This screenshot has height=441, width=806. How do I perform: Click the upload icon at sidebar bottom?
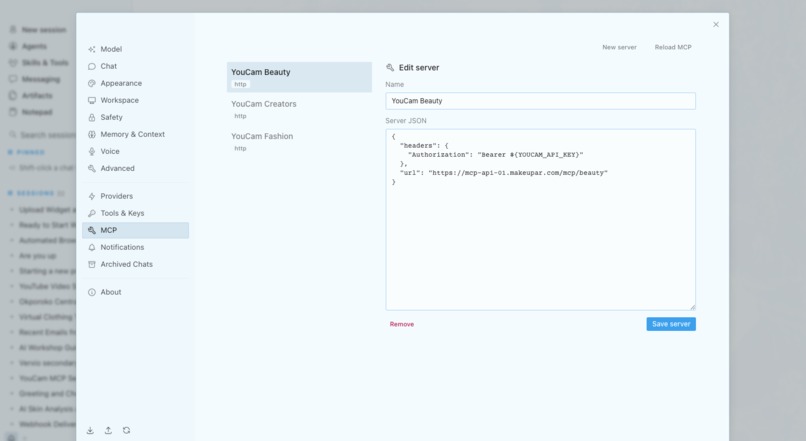pyautogui.click(x=108, y=430)
